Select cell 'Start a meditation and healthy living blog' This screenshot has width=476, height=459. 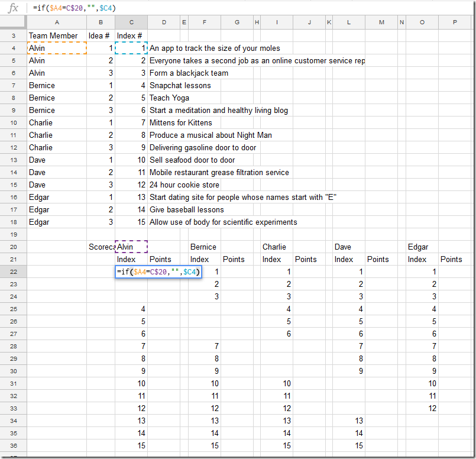click(x=219, y=111)
